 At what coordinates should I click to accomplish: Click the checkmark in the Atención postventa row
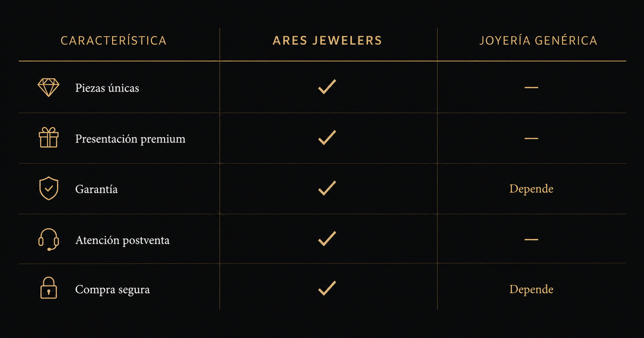click(x=327, y=238)
